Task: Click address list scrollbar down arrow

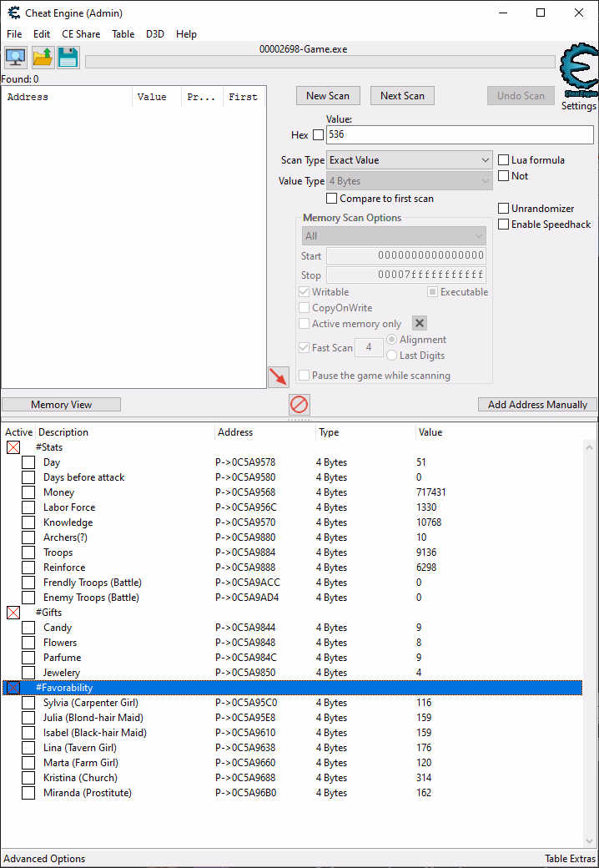Action: click(x=589, y=842)
